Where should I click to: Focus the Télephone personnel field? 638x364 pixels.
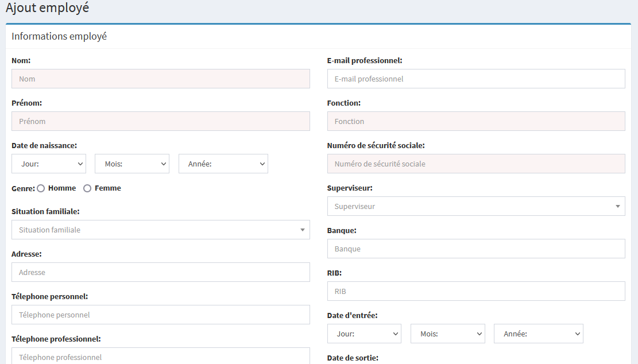(160, 315)
